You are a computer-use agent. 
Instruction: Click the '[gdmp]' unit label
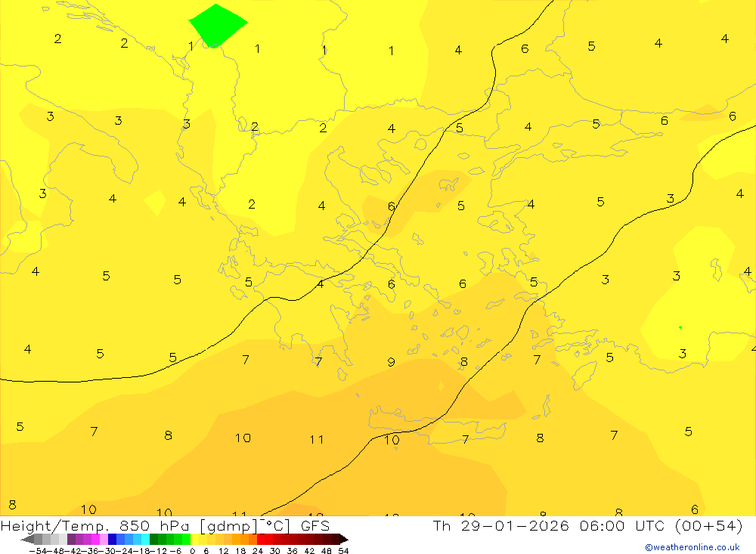[228, 526]
